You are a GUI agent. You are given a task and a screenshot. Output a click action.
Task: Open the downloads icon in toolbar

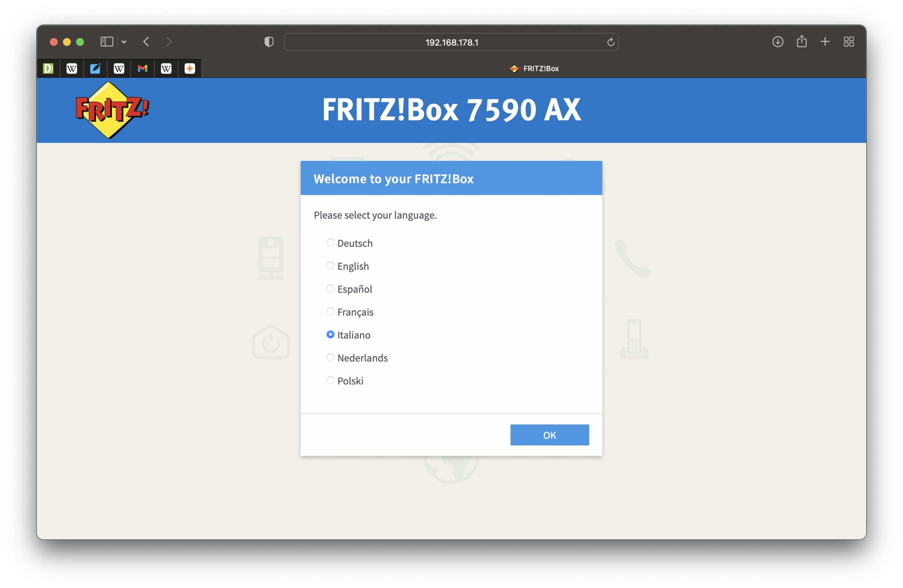pos(778,42)
